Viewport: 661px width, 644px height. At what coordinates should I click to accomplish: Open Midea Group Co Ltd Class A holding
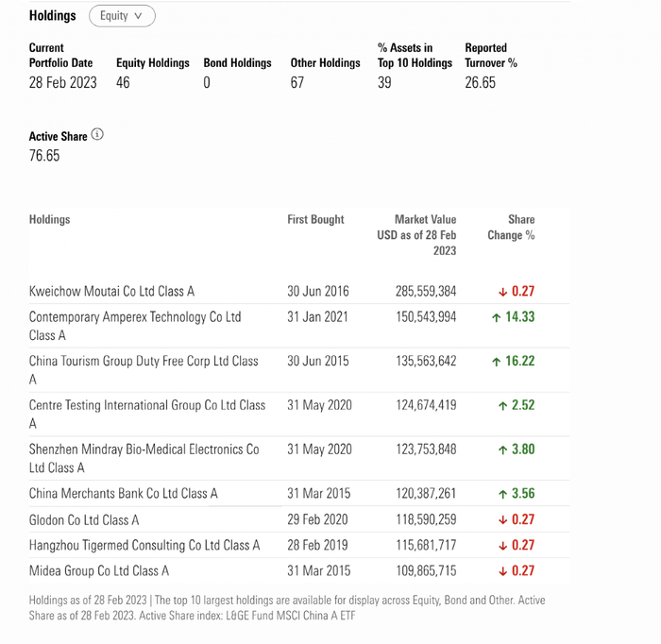click(x=99, y=571)
